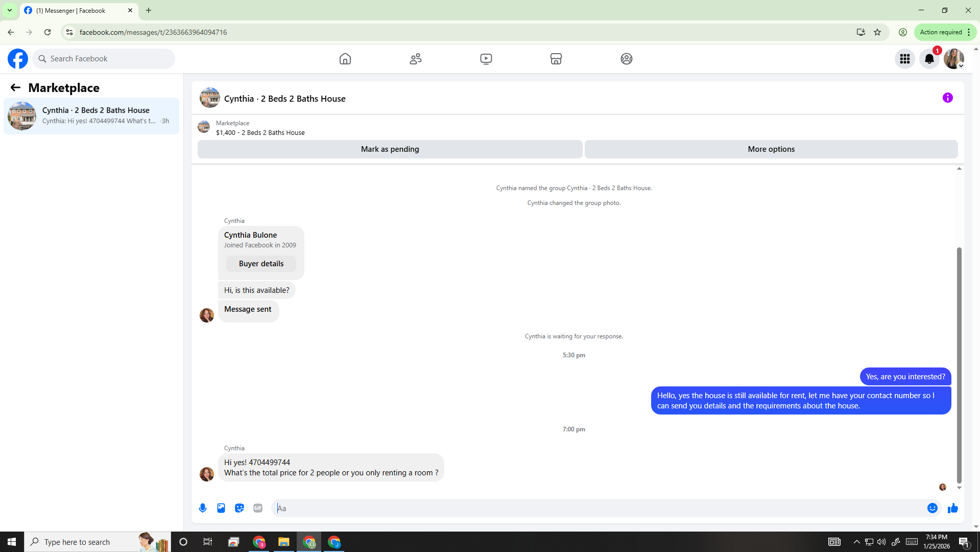
Task: Open the Groups icon in top navigation
Action: click(x=627, y=59)
